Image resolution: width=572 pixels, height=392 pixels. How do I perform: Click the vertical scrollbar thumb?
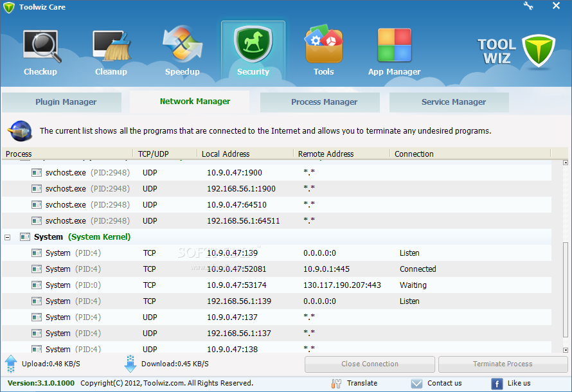coord(566,290)
